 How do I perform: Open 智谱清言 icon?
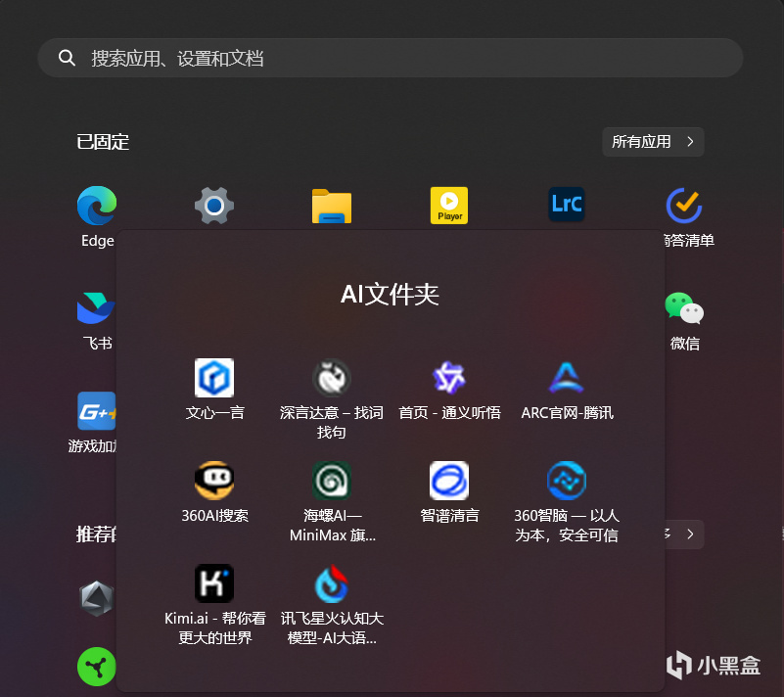pos(449,481)
